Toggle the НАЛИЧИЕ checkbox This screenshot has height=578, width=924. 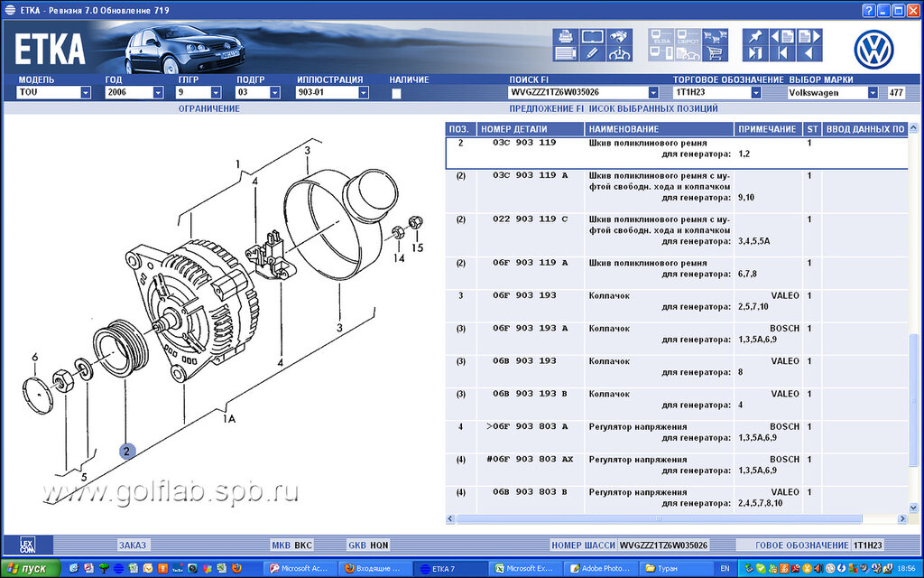pyautogui.click(x=396, y=93)
